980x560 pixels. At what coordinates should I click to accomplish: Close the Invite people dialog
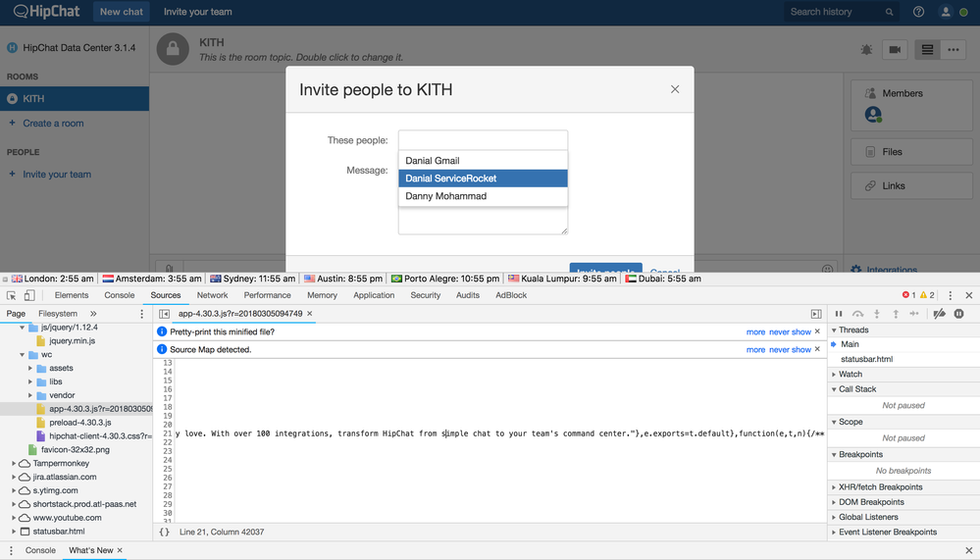click(675, 89)
